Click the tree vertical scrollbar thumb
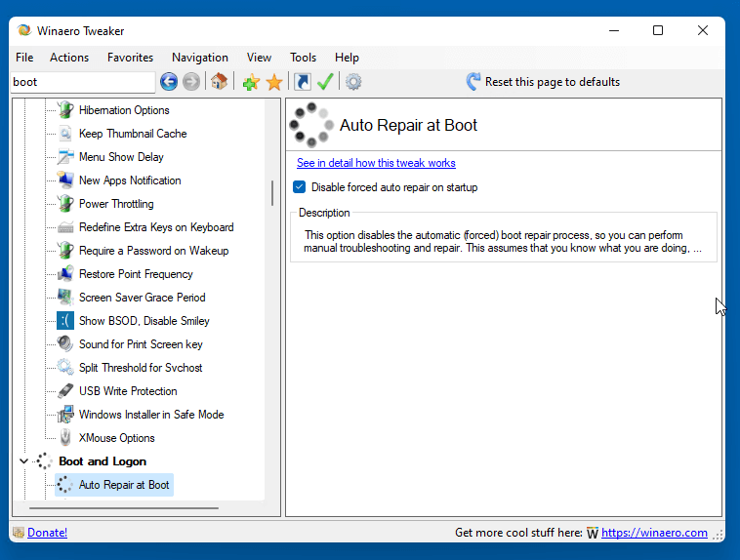 pos(272,193)
